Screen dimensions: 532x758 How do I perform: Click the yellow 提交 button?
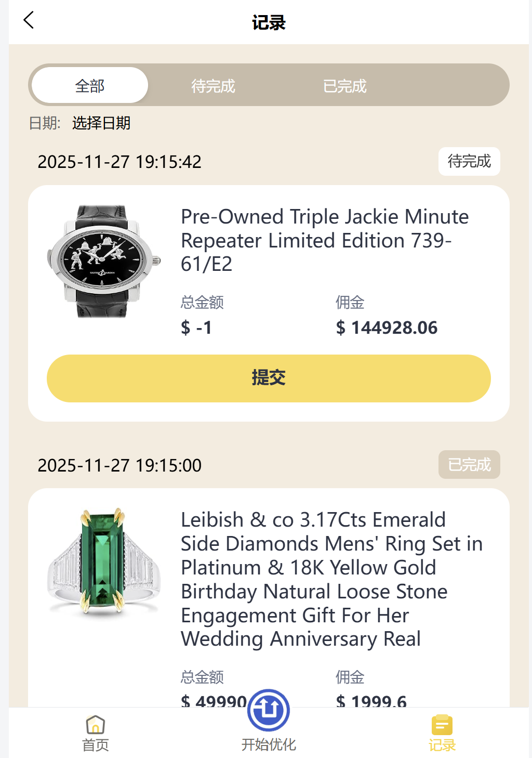[269, 378]
